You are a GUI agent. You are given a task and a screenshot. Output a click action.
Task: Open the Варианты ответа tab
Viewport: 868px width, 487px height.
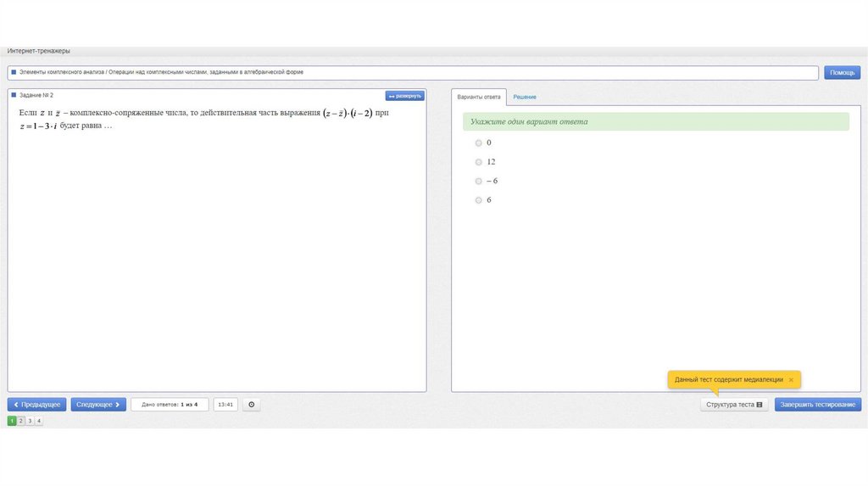tap(479, 97)
